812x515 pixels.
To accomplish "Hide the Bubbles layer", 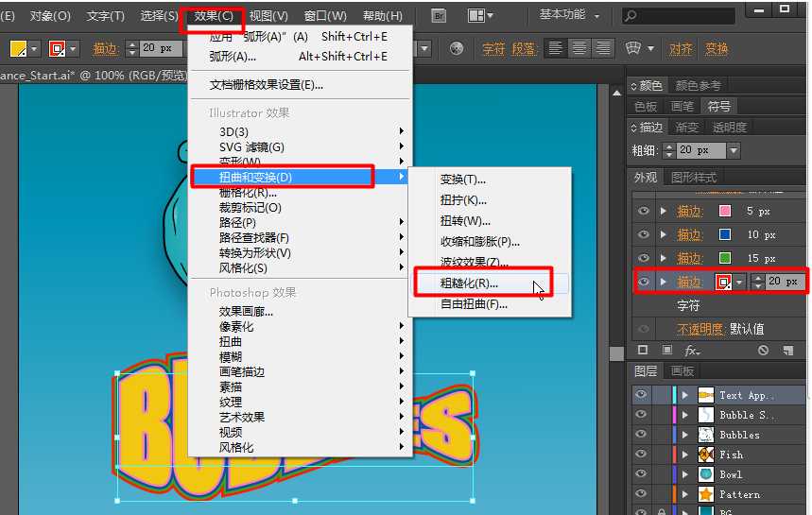I will coord(641,435).
